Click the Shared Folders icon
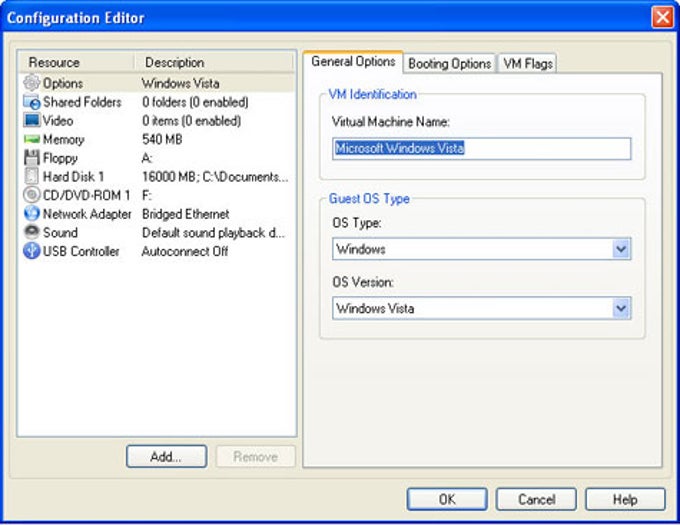Screen dimensions: 680x525 pos(31,102)
